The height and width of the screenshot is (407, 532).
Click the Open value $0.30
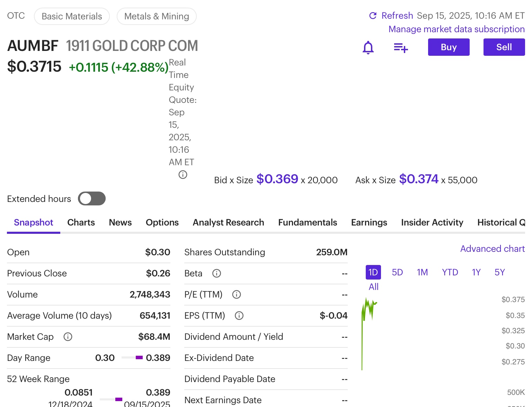coord(158,252)
